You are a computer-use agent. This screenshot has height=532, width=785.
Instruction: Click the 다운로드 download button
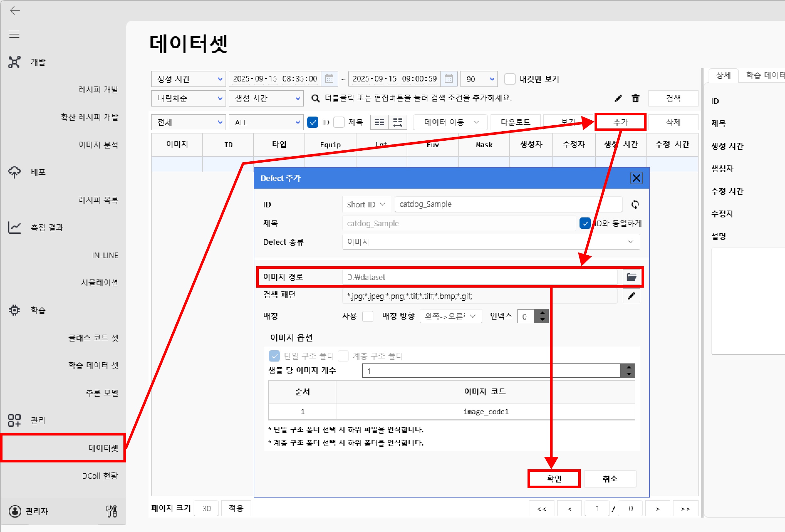click(515, 122)
